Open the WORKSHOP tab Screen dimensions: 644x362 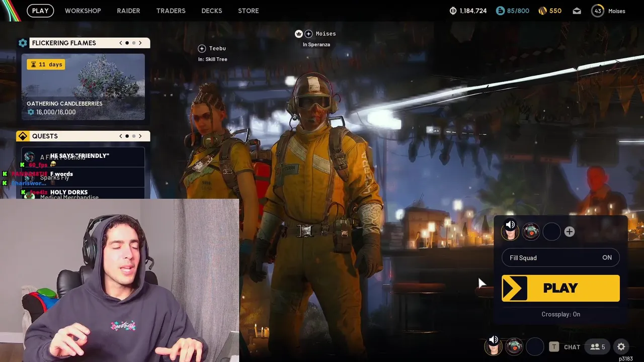pyautogui.click(x=83, y=11)
